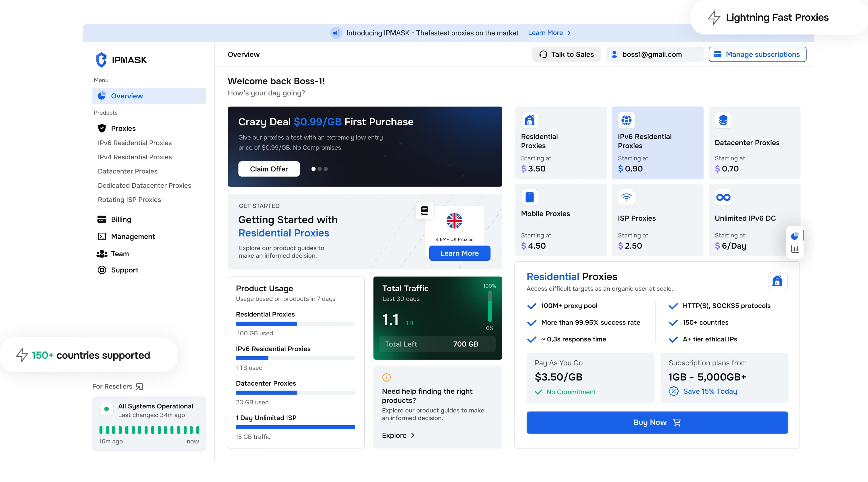The height and width of the screenshot is (482, 868).
Task: Click the megaphone announcement icon
Action: coord(336,33)
